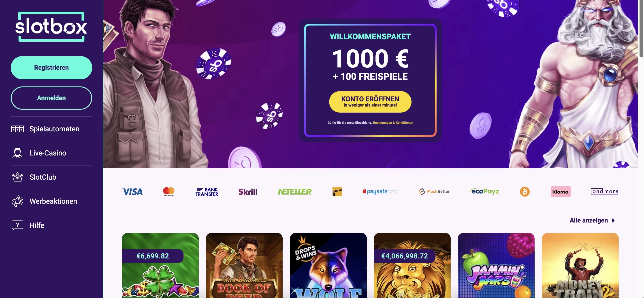Image resolution: width=644 pixels, height=298 pixels.
Task: Click the page vertical scrollbar
Action: pos(641,149)
